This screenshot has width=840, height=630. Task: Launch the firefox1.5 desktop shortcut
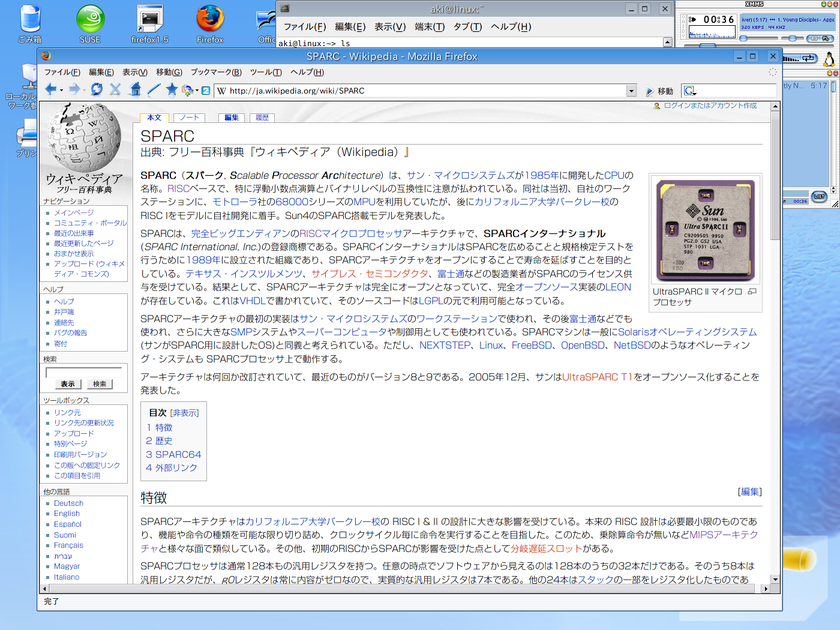(x=150, y=24)
